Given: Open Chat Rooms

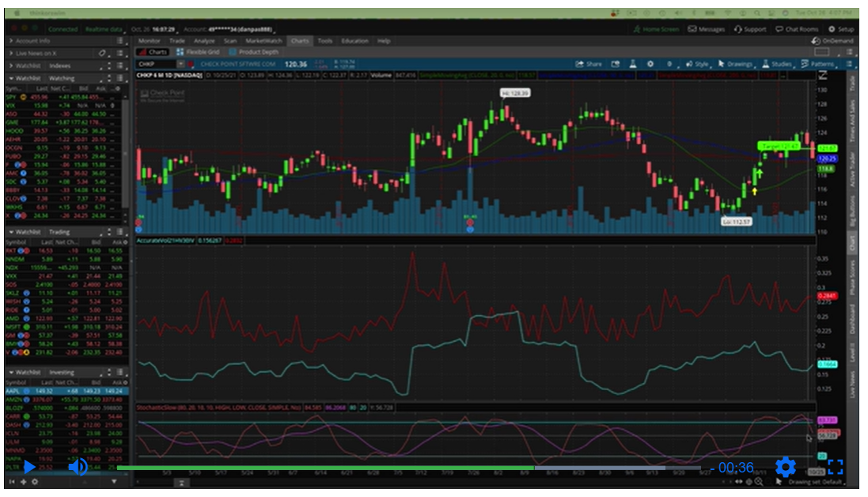Looking at the screenshot, I should coord(797,29).
